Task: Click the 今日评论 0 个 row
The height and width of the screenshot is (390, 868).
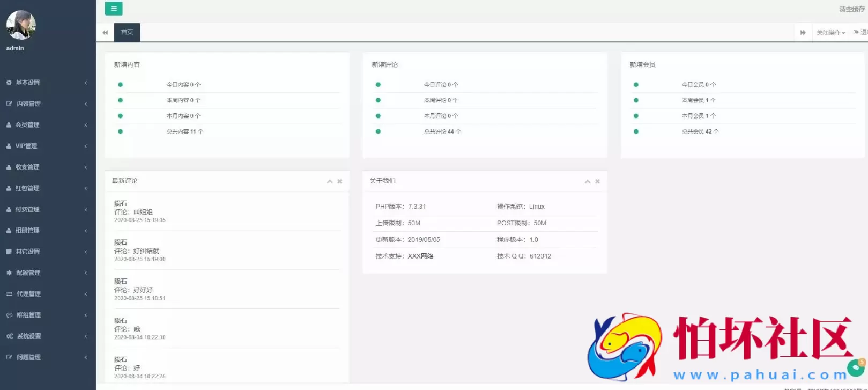Action: (x=485, y=85)
